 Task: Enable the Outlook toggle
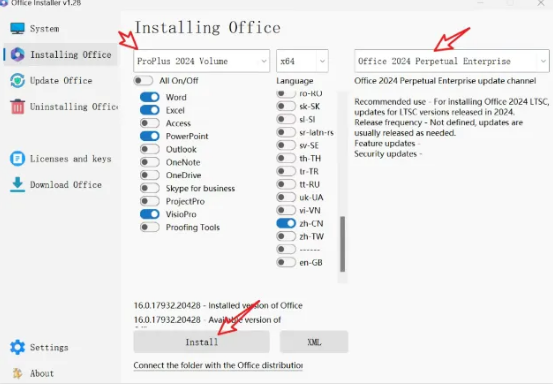pos(150,149)
